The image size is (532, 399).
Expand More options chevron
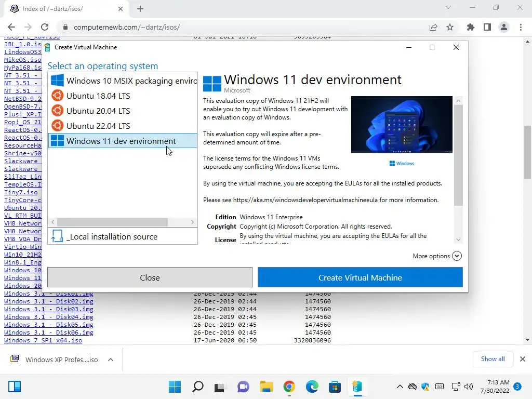tap(457, 256)
